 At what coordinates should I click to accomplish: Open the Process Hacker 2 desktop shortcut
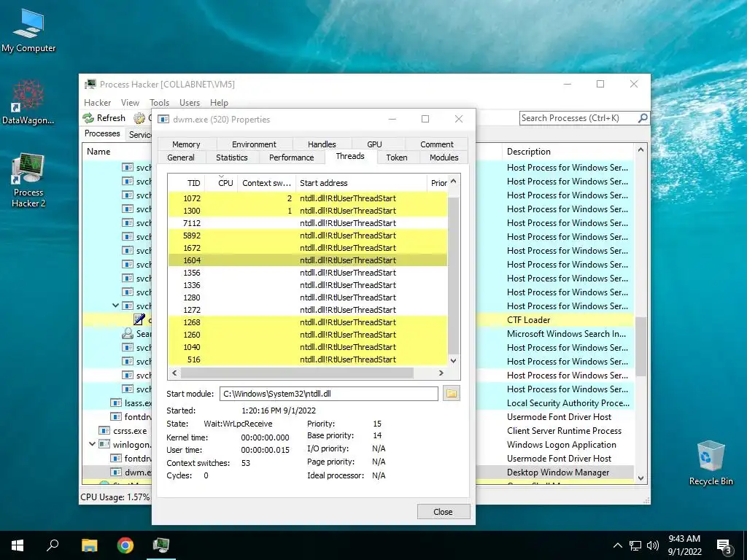pos(28,181)
